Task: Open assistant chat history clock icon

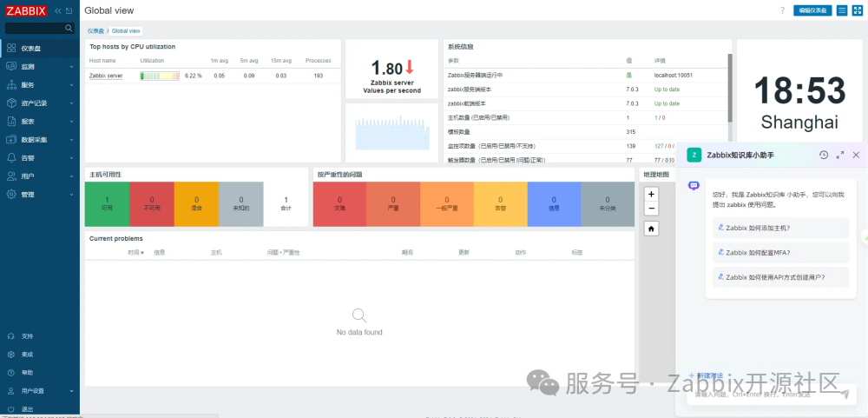Action: coord(824,155)
